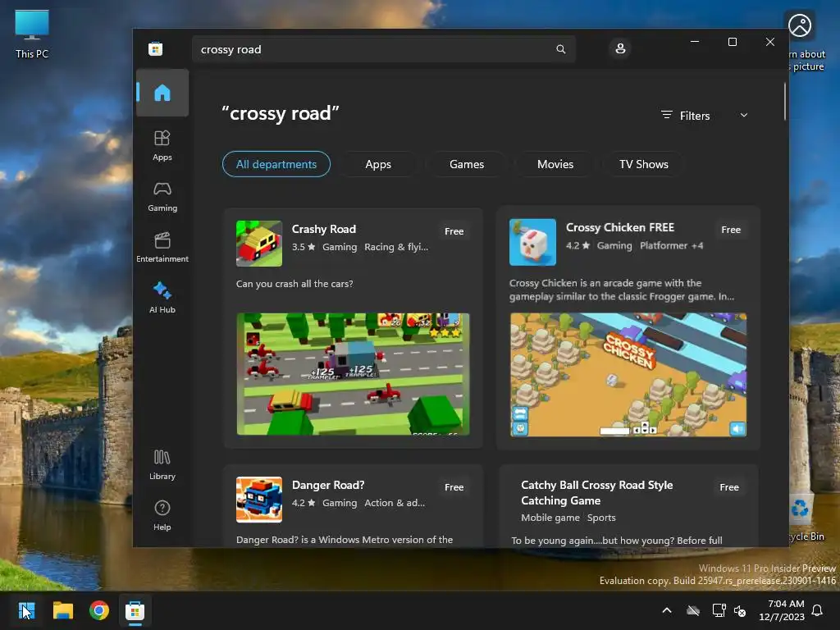Open Help in the sidebar
The image size is (840, 630).
tap(162, 515)
